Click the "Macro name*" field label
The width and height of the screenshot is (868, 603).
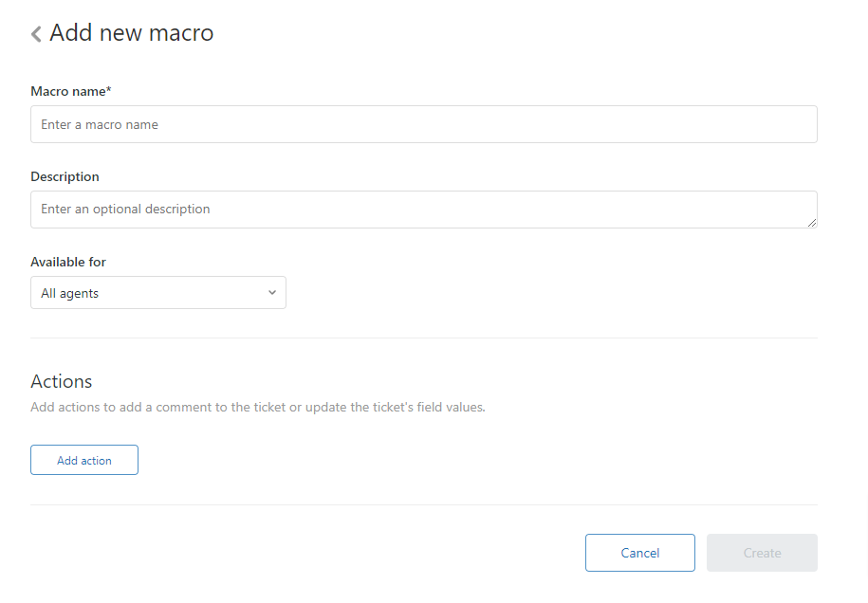click(x=69, y=91)
